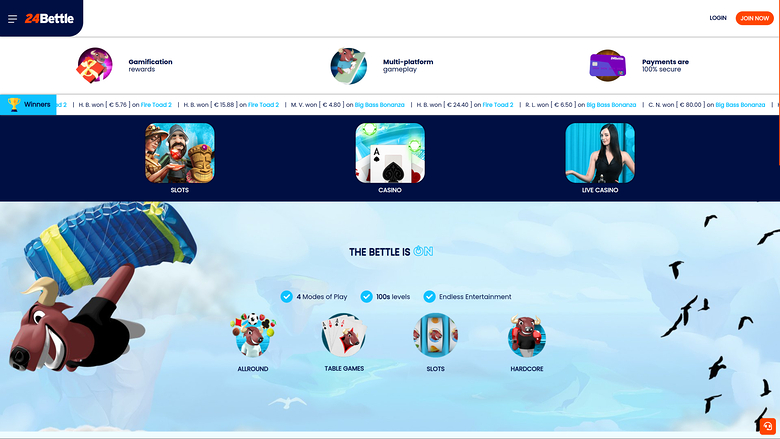Open the CASINO playing cards thumbnail
The height and width of the screenshot is (439, 780).
pyautogui.click(x=390, y=153)
